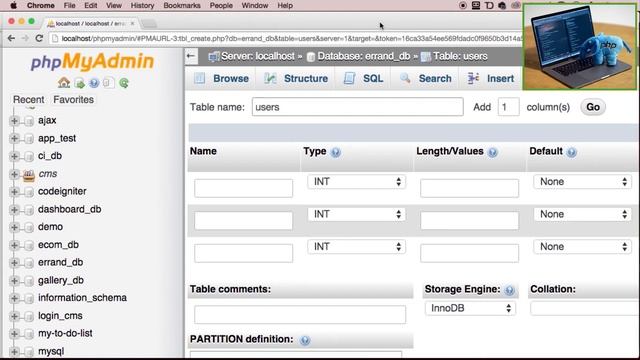640x360 pixels.
Task: Click the cms database icon
Action: (29, 175)
